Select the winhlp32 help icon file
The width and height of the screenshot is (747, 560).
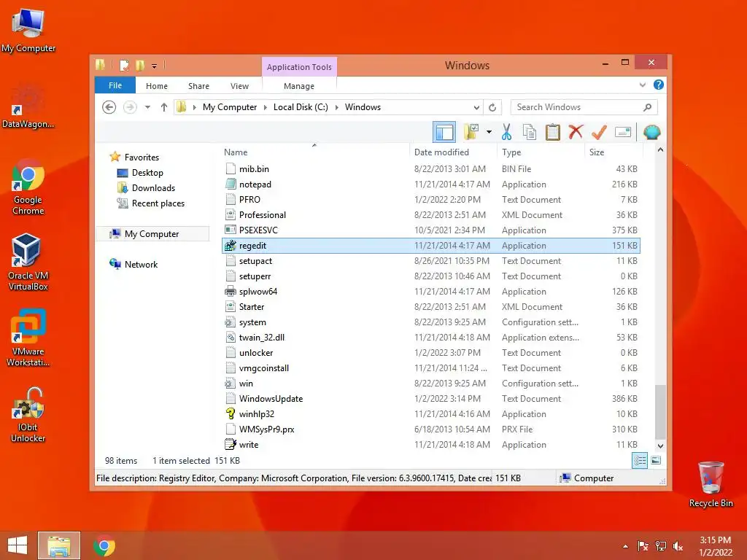click(x=230, y=414)
